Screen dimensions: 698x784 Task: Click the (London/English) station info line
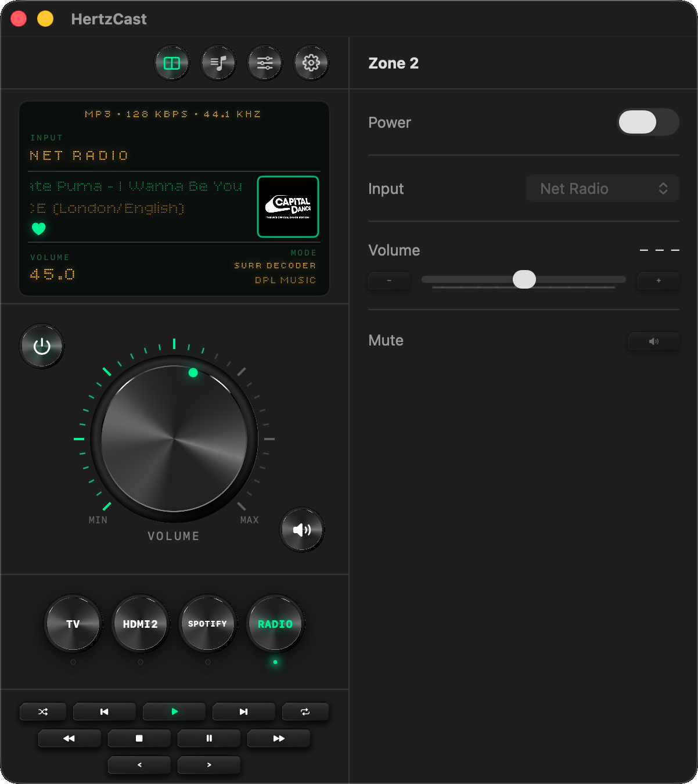(x=107, y=208)
